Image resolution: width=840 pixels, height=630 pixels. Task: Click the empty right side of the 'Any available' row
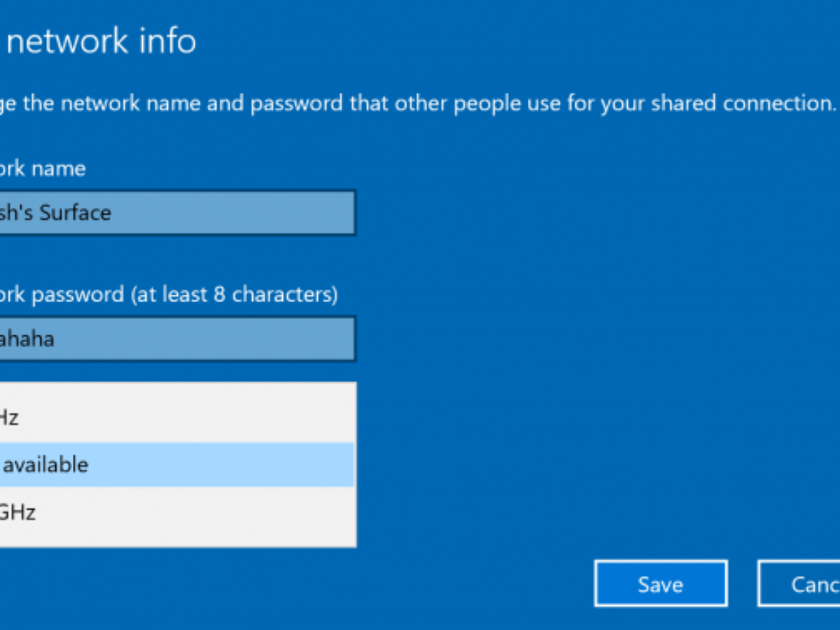(280, 465)
